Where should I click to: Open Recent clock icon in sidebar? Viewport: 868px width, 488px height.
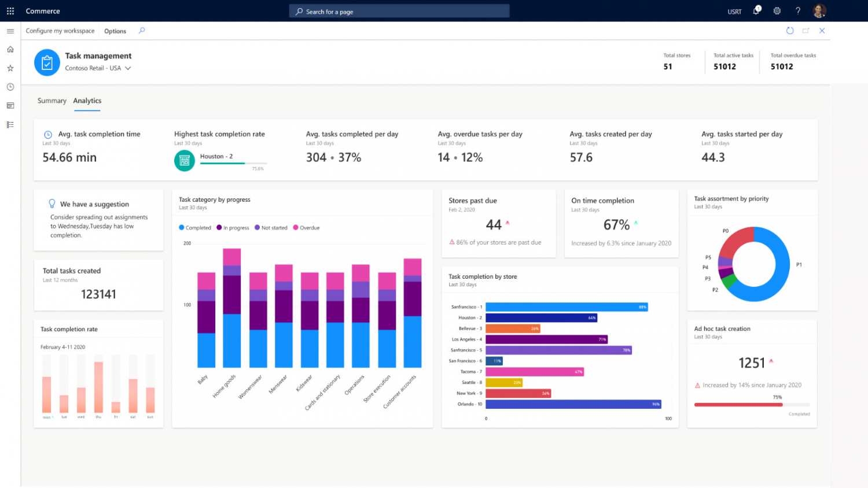(x=10, y=87)
